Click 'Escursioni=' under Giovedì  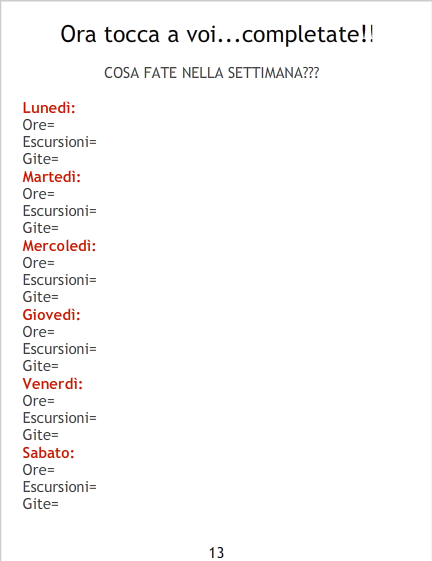click(x=60, y=349)
